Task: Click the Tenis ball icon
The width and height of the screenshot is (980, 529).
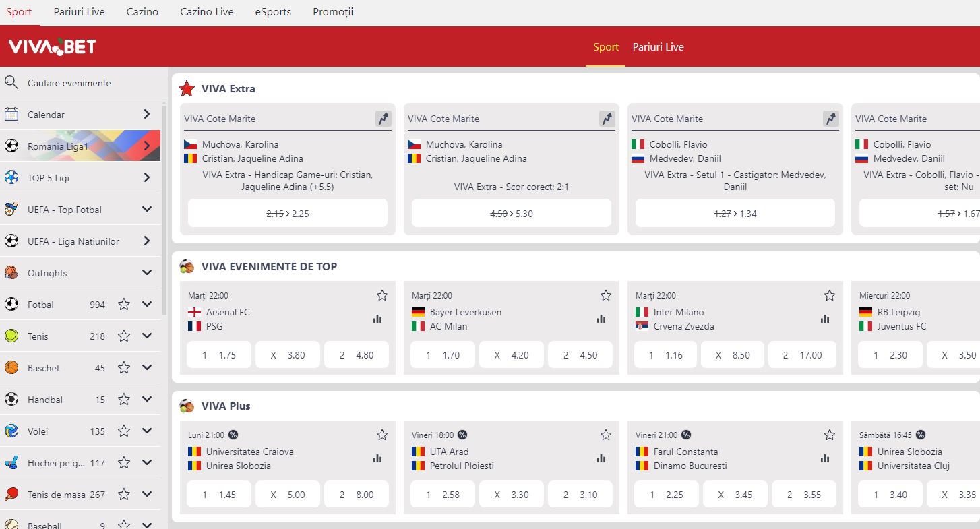Action: click(11, 336)
